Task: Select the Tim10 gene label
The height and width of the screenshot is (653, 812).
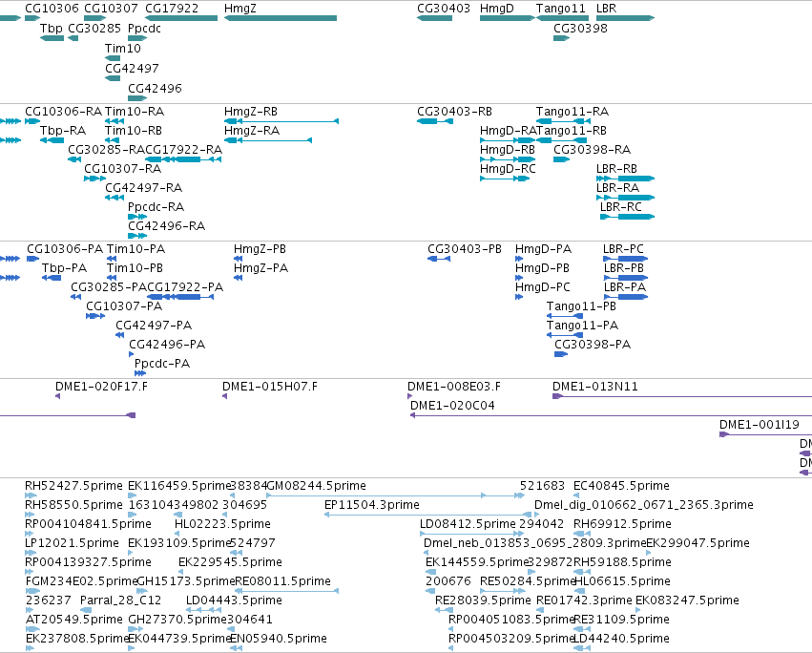Action: 123,48
